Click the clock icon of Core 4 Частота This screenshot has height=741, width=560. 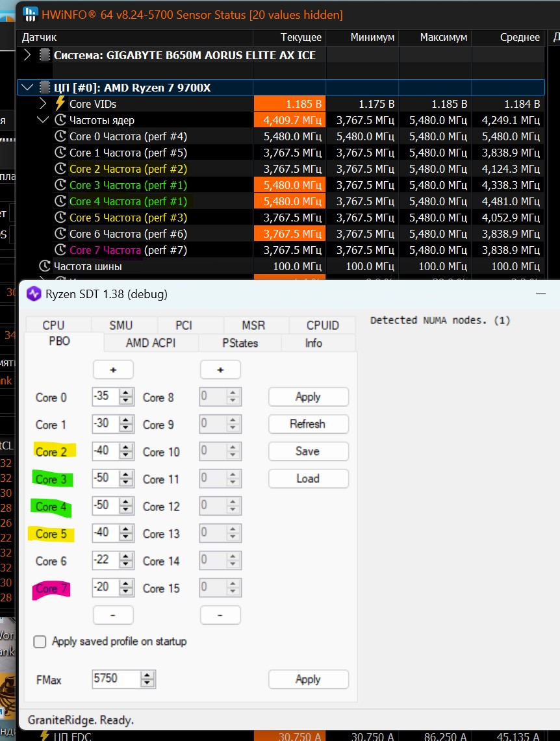pos(60,201)
